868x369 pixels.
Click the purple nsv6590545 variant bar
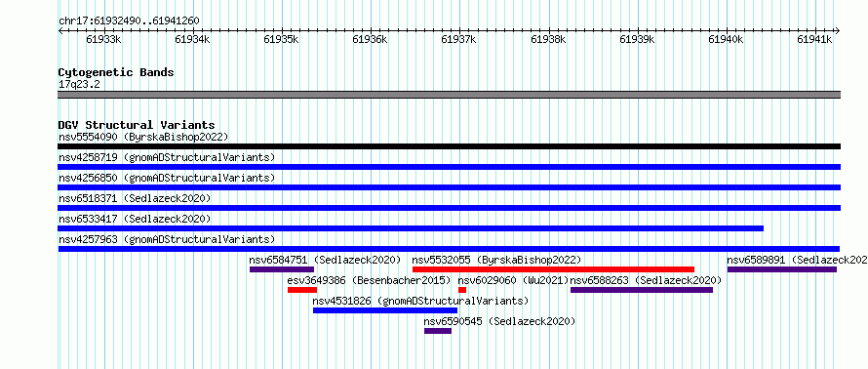coord(438,331)
